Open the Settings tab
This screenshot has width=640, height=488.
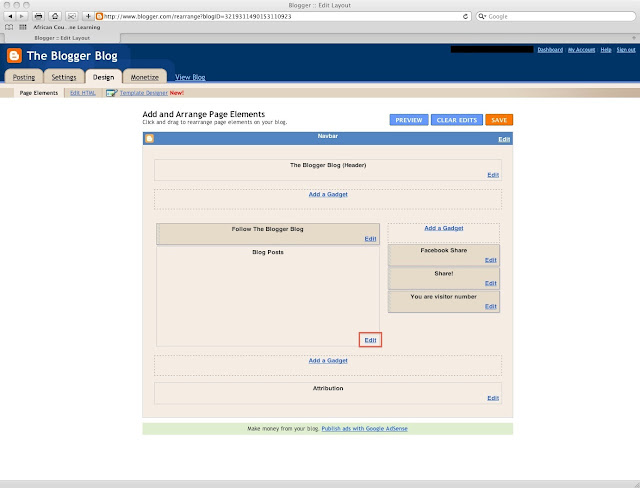click(64, 77)
